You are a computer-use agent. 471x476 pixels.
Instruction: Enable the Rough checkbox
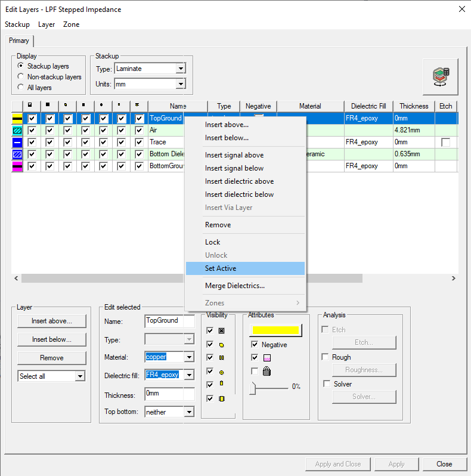tap(325, 357)
